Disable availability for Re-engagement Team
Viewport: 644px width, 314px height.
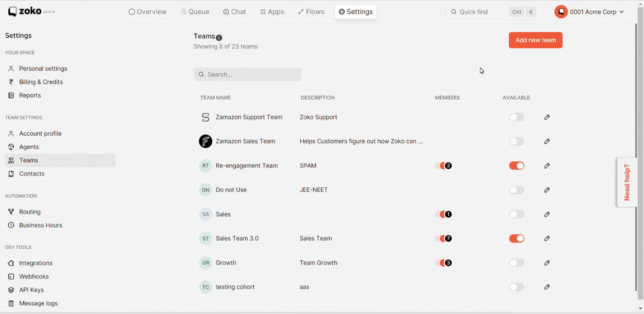[516, 166]
